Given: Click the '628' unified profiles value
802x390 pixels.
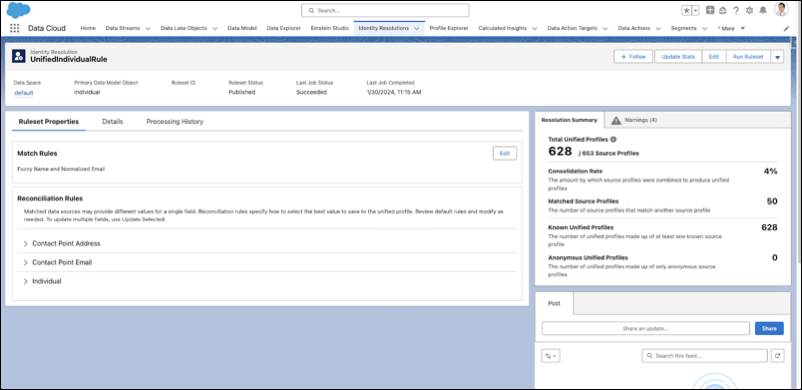Looking at the screenshot, I should tap(561, 151).
